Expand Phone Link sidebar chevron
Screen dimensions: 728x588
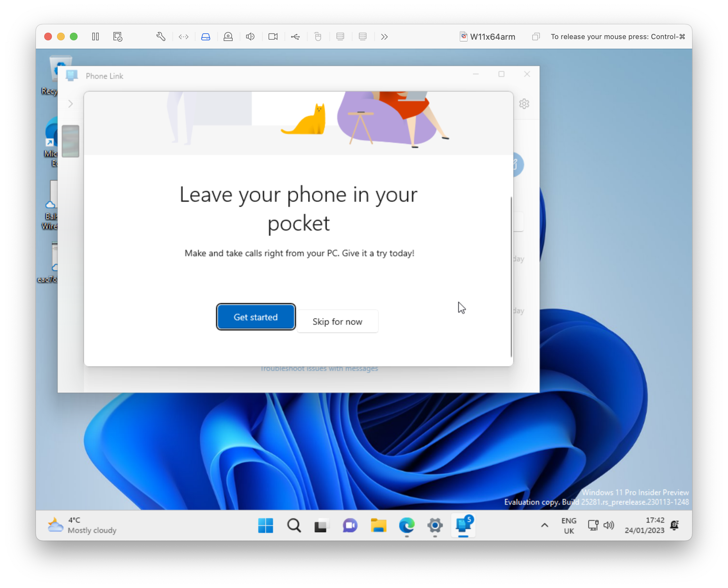[x=70, y=104]
